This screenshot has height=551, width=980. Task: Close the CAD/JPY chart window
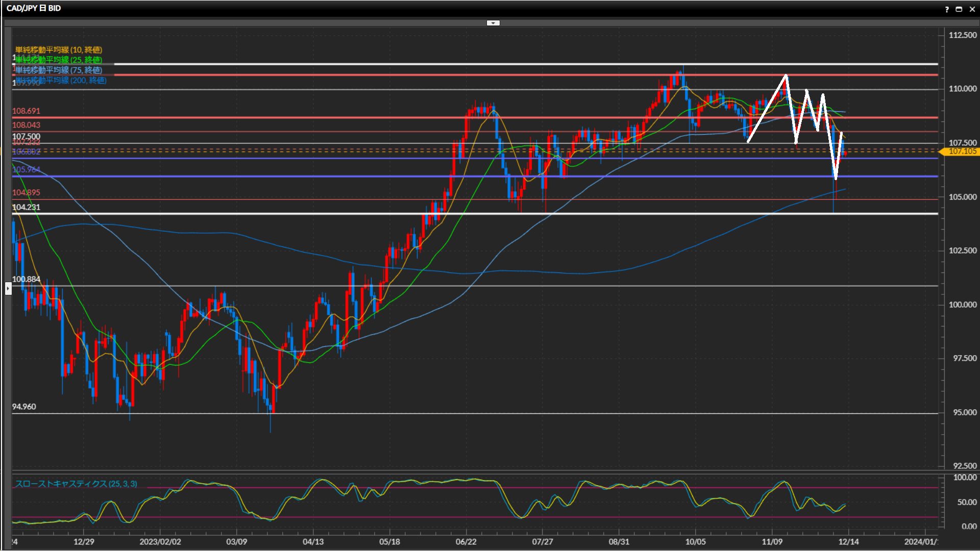pos(972,9)
